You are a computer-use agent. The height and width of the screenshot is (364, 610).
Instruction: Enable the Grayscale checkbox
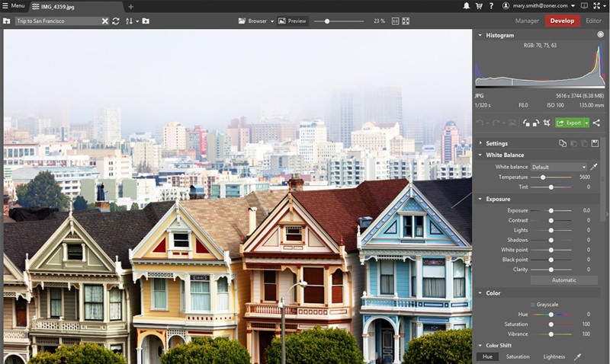click(x=532, y=305)
